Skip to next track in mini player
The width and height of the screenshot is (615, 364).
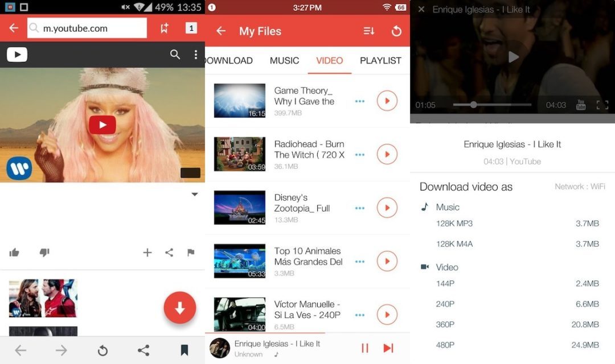388,348
